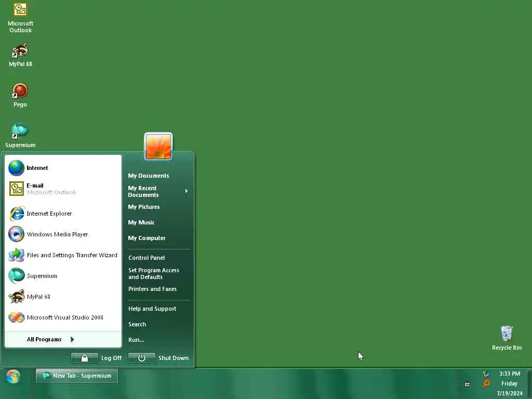The image size is (532, 399).
Task: Click the Log Off lock icon
Action: pos(85,358)
